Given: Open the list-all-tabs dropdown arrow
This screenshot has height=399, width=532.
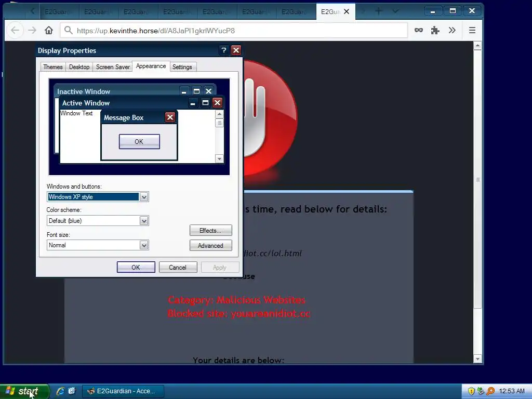Looking at the screenshot, I should [395, 11].
